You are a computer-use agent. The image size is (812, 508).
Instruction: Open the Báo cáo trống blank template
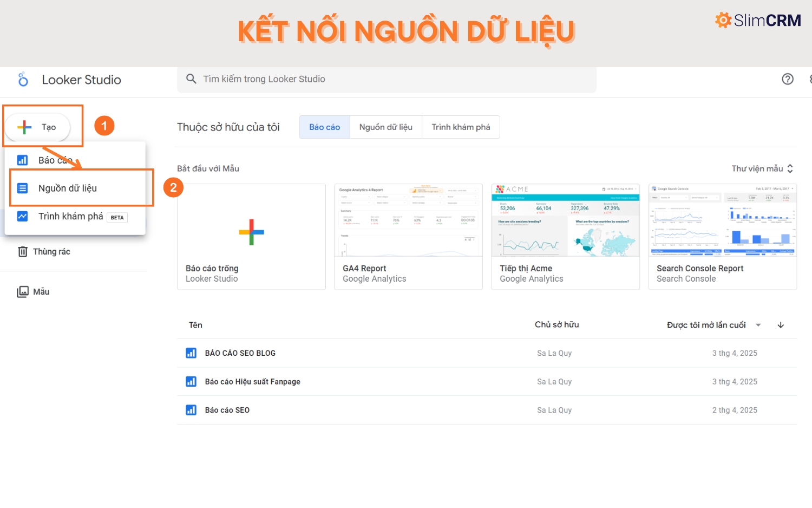point(251,237)
